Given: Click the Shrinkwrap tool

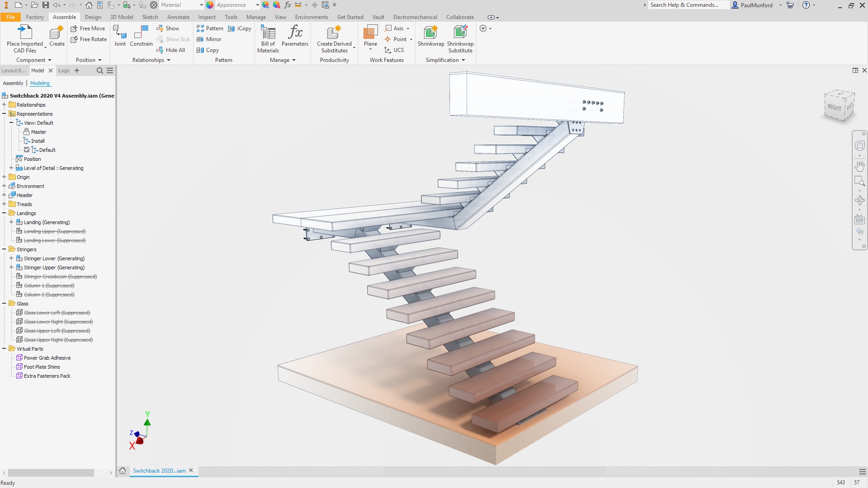Looking at the screenshot, I should tap(430, 33).
